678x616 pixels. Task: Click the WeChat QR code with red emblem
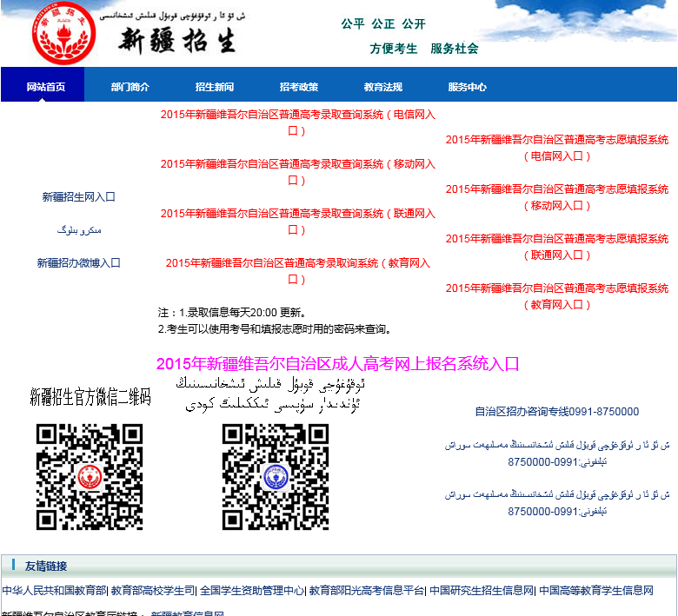coord(90,477)
